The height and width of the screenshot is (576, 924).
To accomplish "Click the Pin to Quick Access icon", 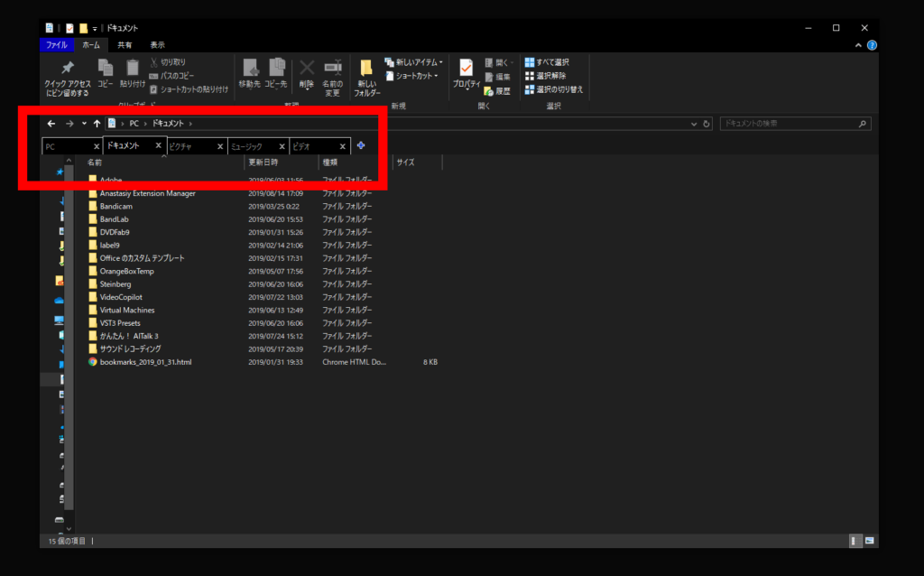I will point(67,70).
